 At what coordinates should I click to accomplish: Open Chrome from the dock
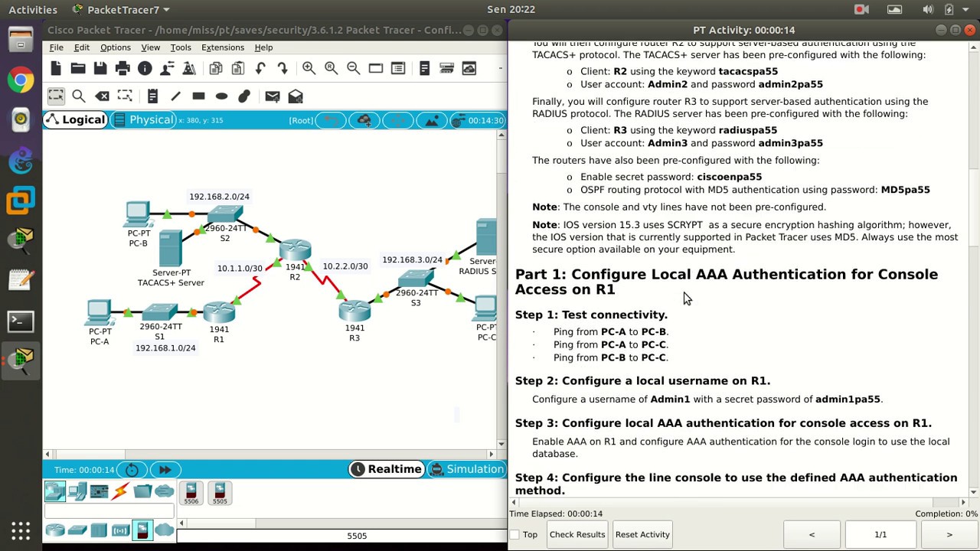coord(21,80)
